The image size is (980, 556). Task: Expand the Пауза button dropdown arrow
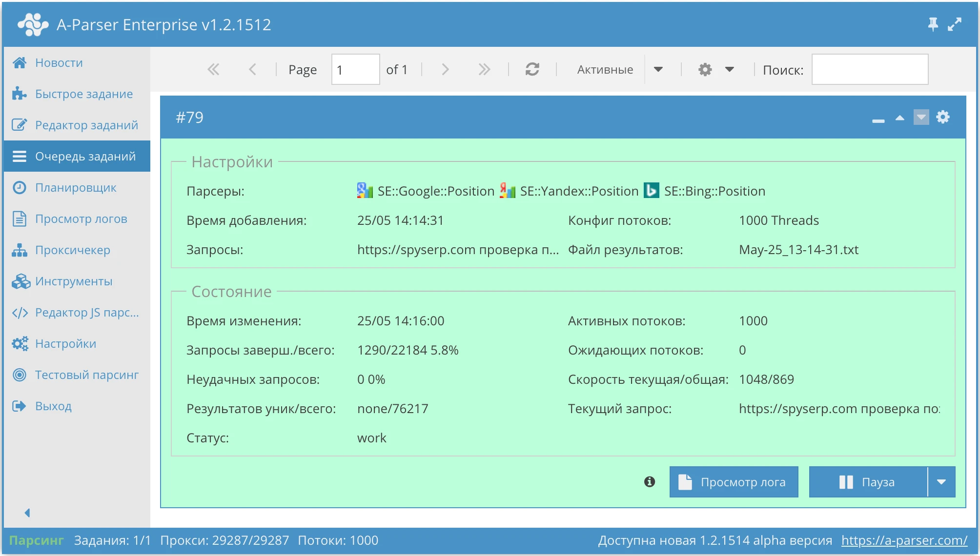click(x=941, y=482)
